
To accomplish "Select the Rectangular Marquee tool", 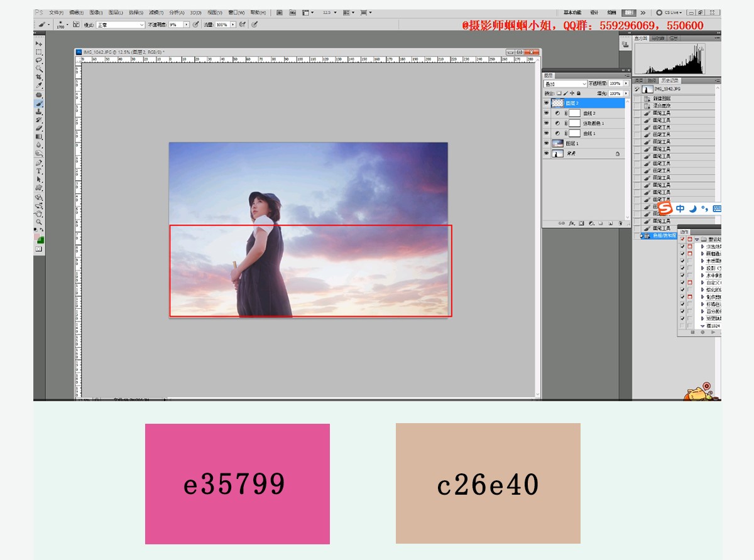I will tap(39, 52).
